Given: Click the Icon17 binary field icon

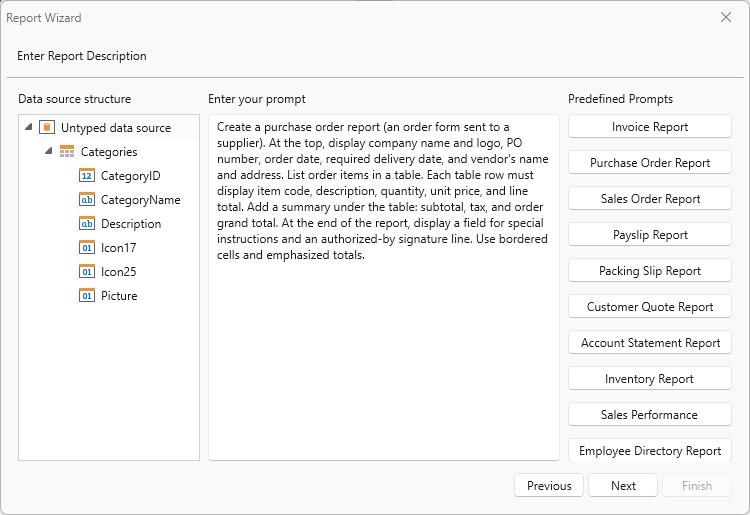Looking at the screenshot, I should [87, 247].
